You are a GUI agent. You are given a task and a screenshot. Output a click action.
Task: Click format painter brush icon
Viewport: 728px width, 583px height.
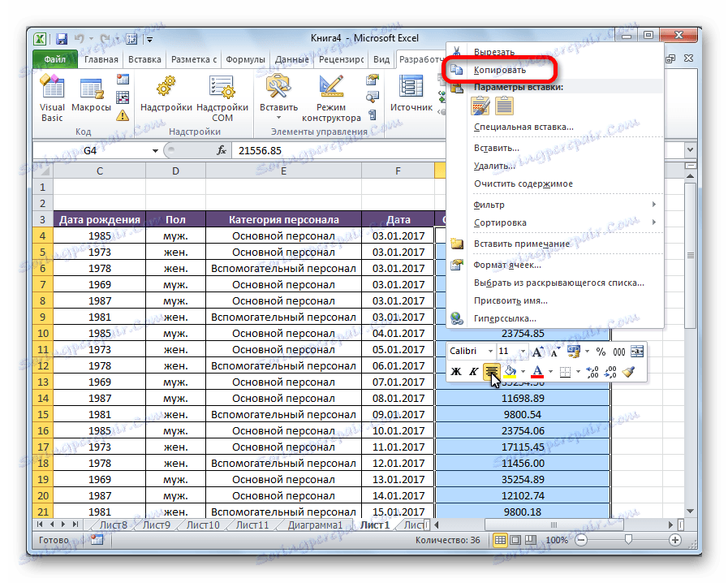(x=629, y=372)
